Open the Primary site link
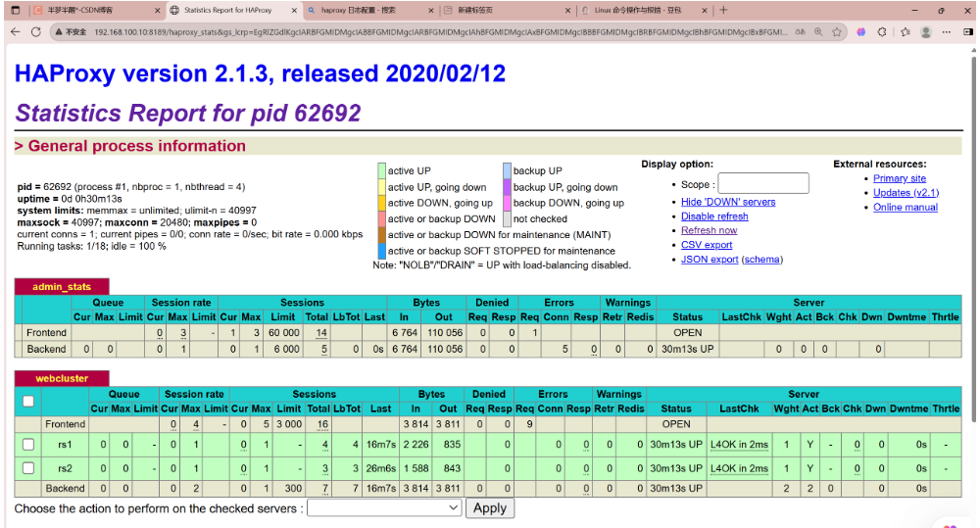The height and width of the screenshot is (528, 980). (x=900, y=178)
